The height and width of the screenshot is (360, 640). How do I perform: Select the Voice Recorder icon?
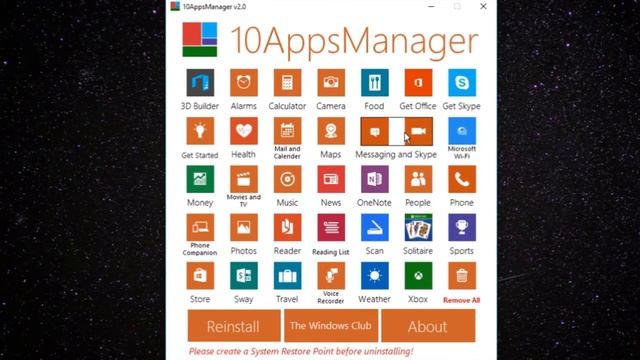331,276
